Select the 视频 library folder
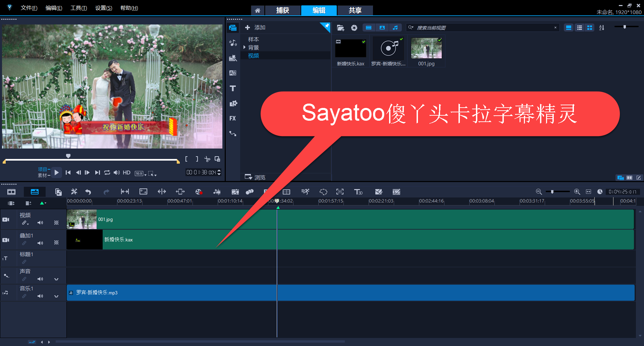The height and width of the screenshot is (346, 644). [254, 56]
